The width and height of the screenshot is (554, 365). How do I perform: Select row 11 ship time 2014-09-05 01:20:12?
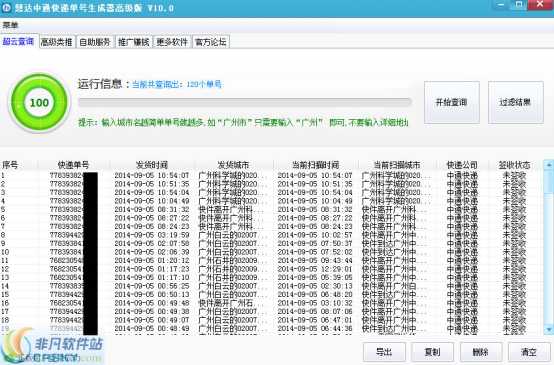click(152, 260)
